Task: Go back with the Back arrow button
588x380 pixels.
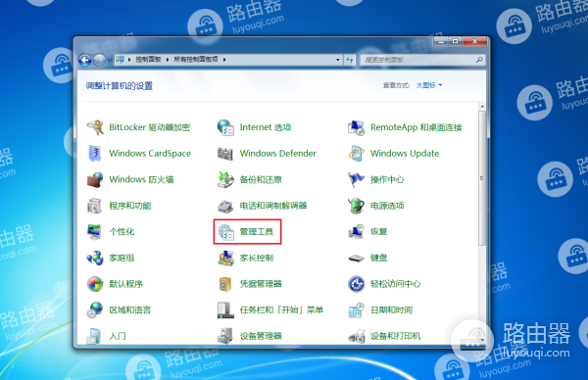Action: point(85,60)
